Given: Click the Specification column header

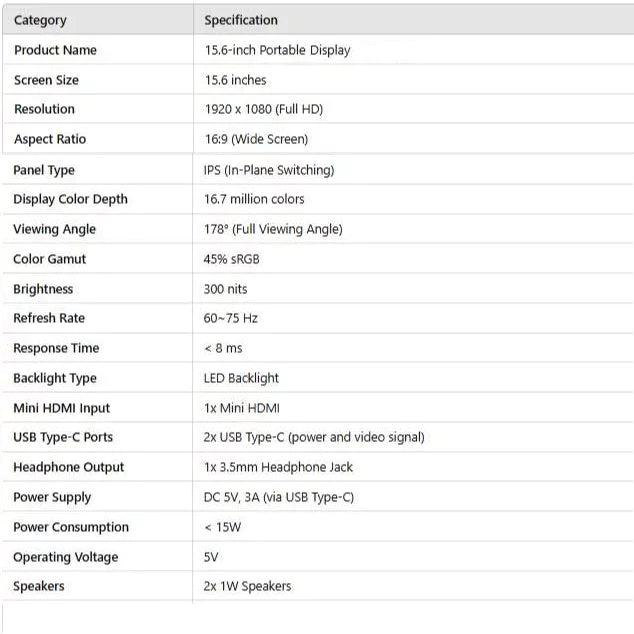Looking at the screenshot, I should [x=241, y=20].
